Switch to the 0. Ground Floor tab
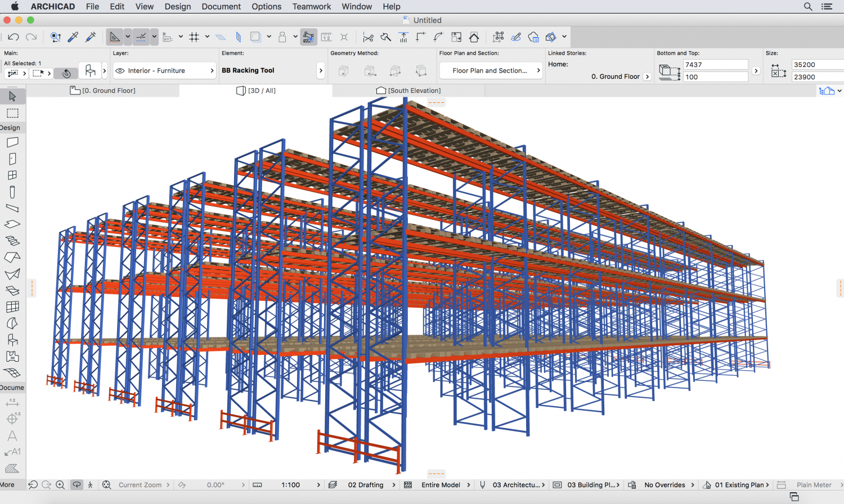844x504 pixels. point(103,91)
